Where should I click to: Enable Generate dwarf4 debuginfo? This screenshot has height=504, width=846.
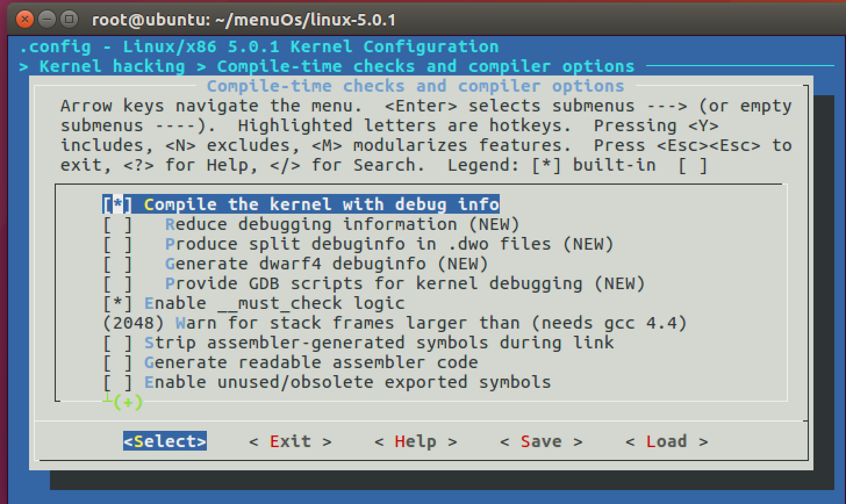coord(118,264)
